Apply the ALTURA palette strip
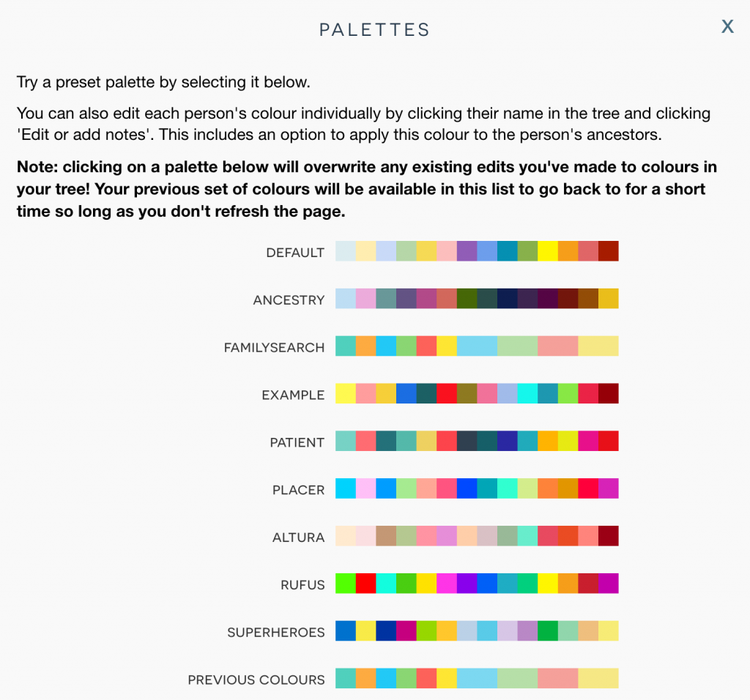The image size is (750, 700). tap(476, 536)
